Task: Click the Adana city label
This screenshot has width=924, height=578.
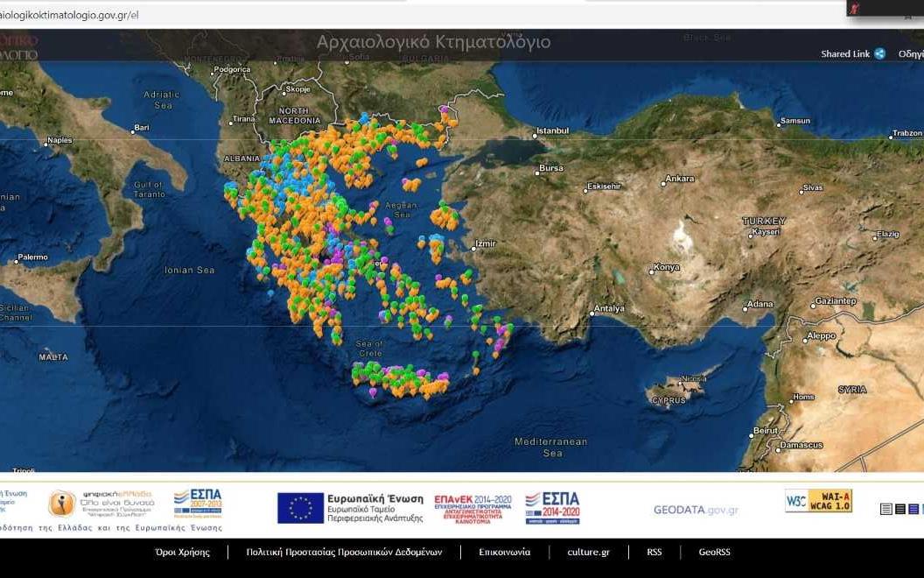Action: pyautogui.click(x=760, y=305)
